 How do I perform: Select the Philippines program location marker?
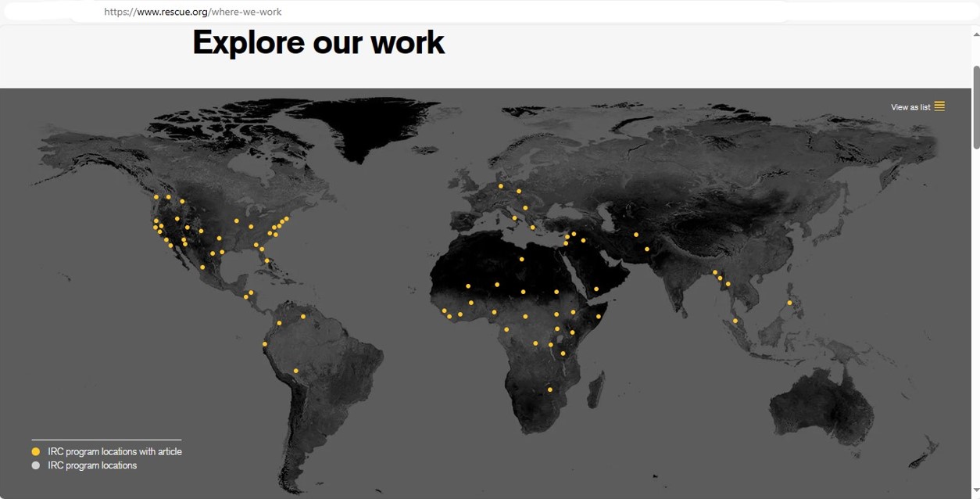click(x=789, y=303)
